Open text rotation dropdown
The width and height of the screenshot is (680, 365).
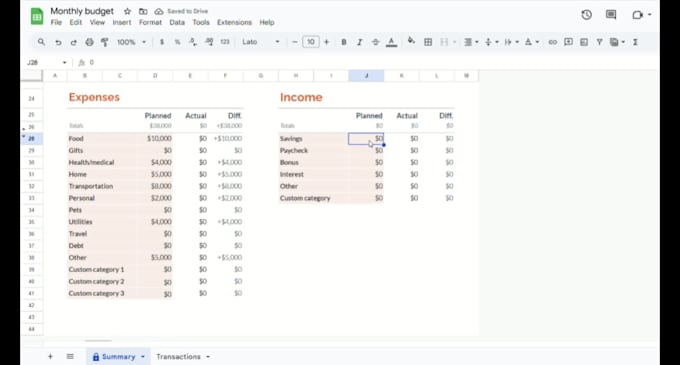531,42
